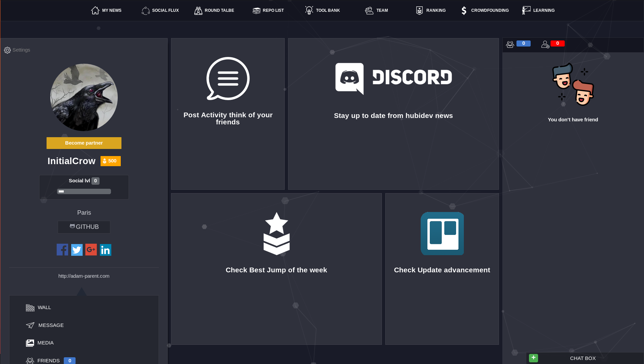Select REPO LIST menu label
The image size is (644, 364).
[273, 10]
